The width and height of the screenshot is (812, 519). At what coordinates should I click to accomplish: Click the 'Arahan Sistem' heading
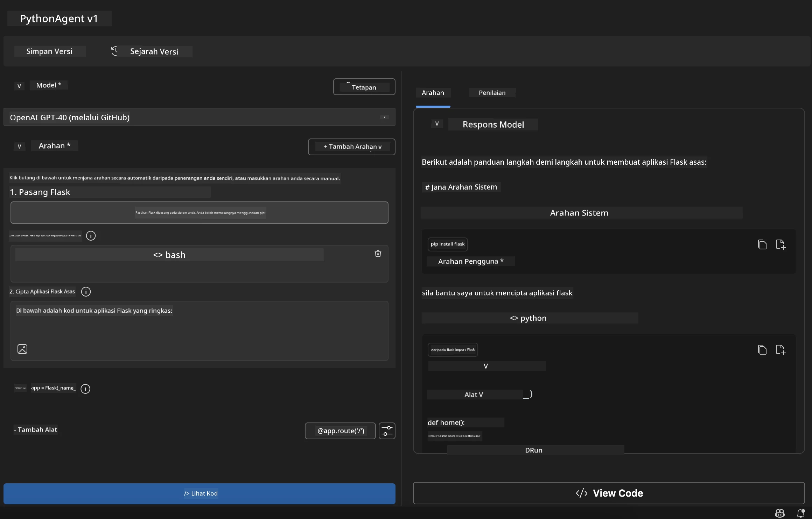(x=579, y=213)
